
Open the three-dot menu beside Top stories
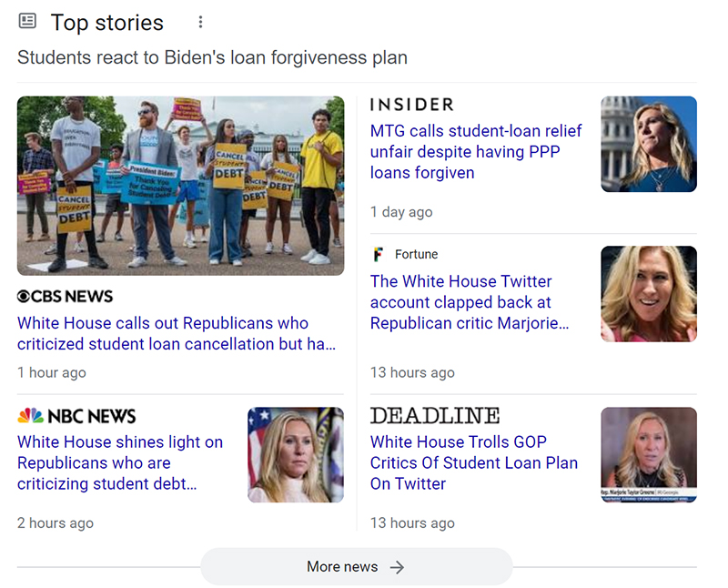pos(201,22)
